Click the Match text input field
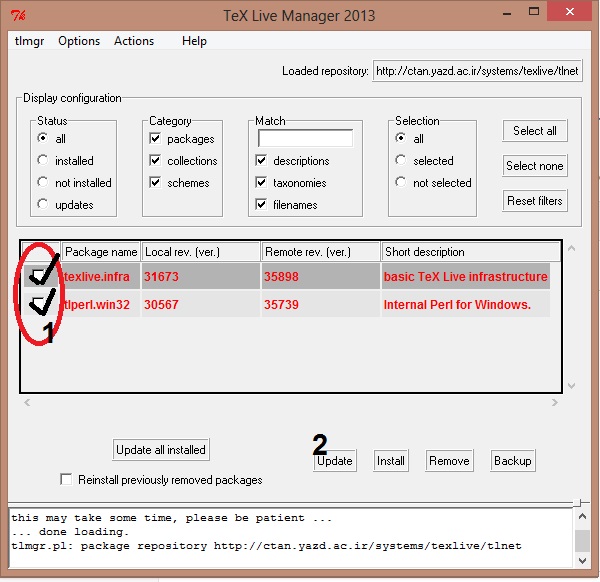The height and width of the screenshot is (582, 600). click(305, 138)
